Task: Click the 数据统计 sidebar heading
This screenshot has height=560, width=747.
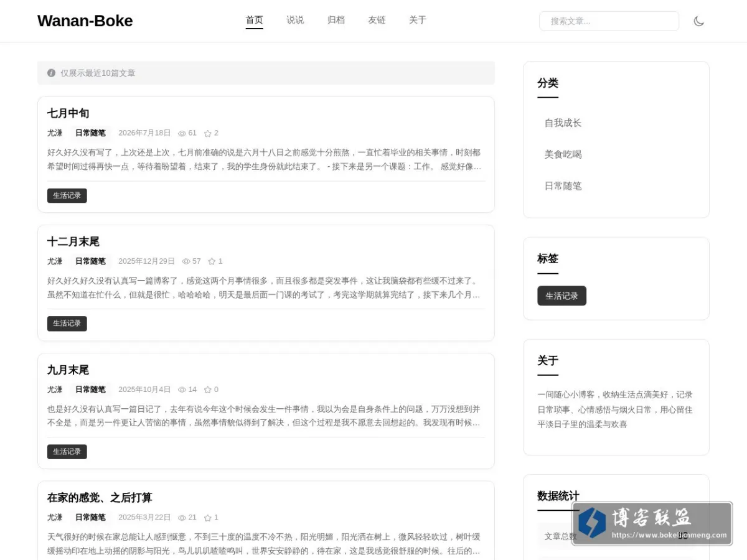Action: [558, 496]
